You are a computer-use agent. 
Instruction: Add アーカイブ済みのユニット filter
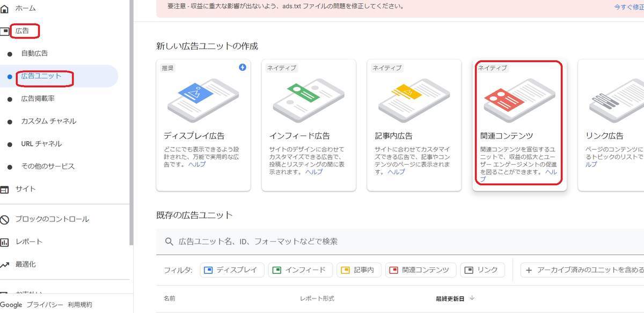582,270
